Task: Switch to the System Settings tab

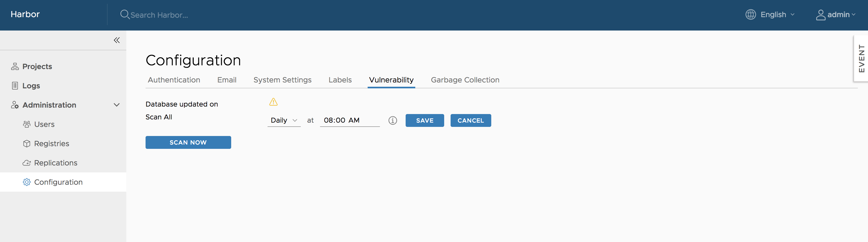Action: coord(282,80)
